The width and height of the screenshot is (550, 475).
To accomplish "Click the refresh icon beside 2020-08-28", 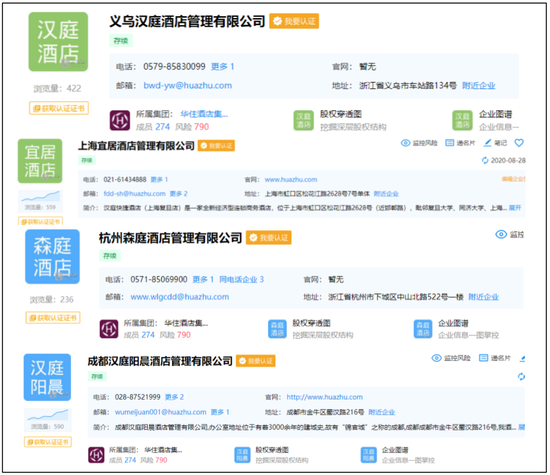I will [x=485, y=161].
